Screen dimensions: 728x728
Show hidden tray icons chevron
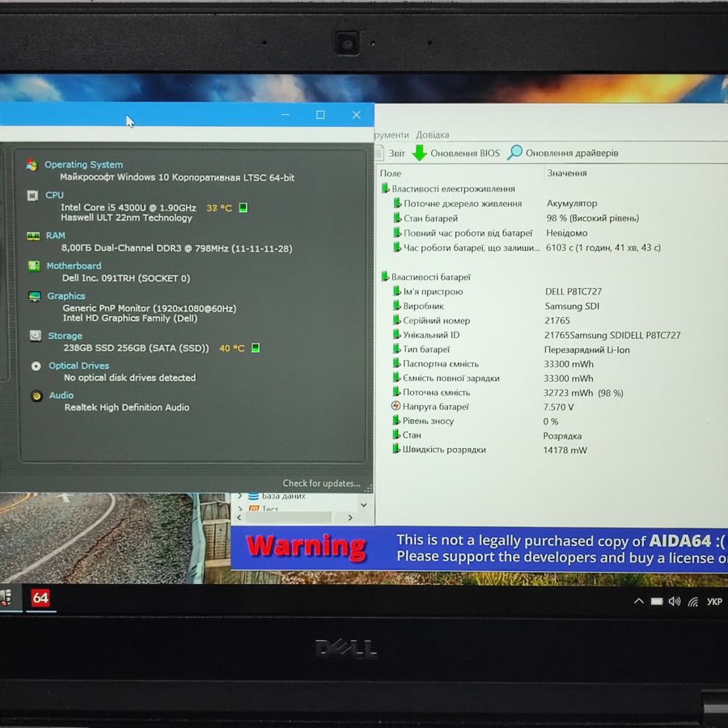coord(639,601)
